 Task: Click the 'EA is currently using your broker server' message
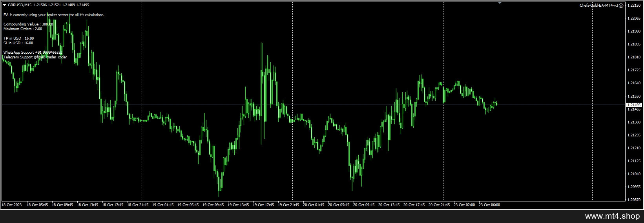pos(54,15)
